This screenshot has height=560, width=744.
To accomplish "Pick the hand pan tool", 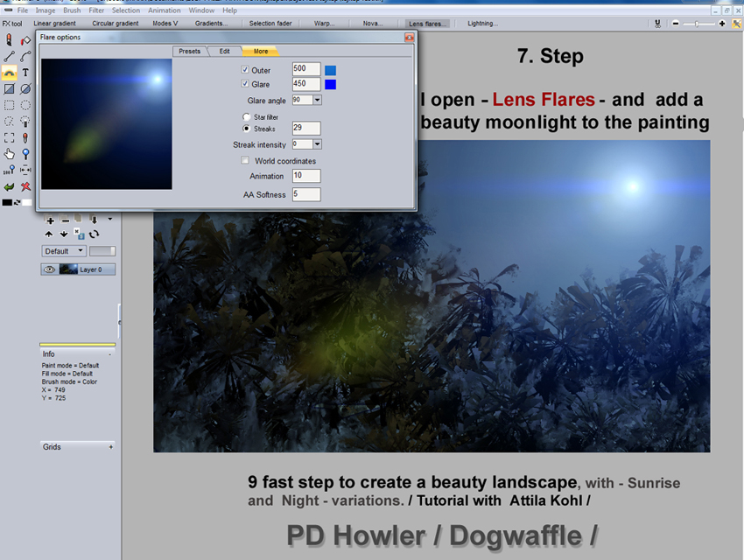I will [x=9, y=154].
